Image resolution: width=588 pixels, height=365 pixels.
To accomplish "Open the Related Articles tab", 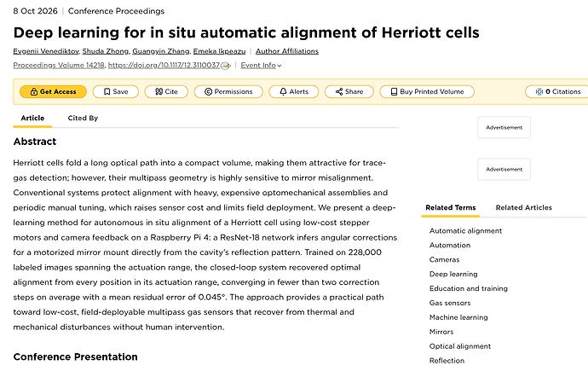I will [523, 208].
